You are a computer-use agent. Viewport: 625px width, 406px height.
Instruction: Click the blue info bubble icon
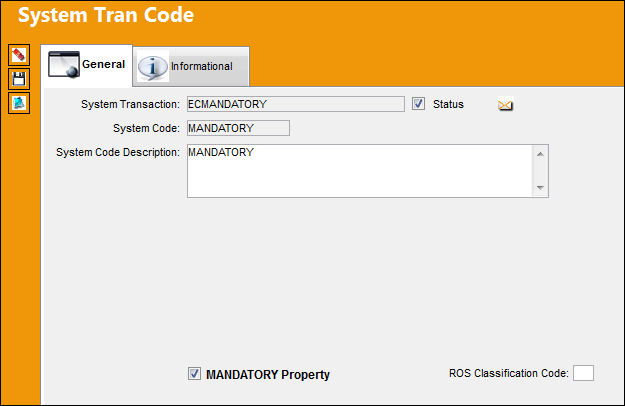(x=152, y=67)
